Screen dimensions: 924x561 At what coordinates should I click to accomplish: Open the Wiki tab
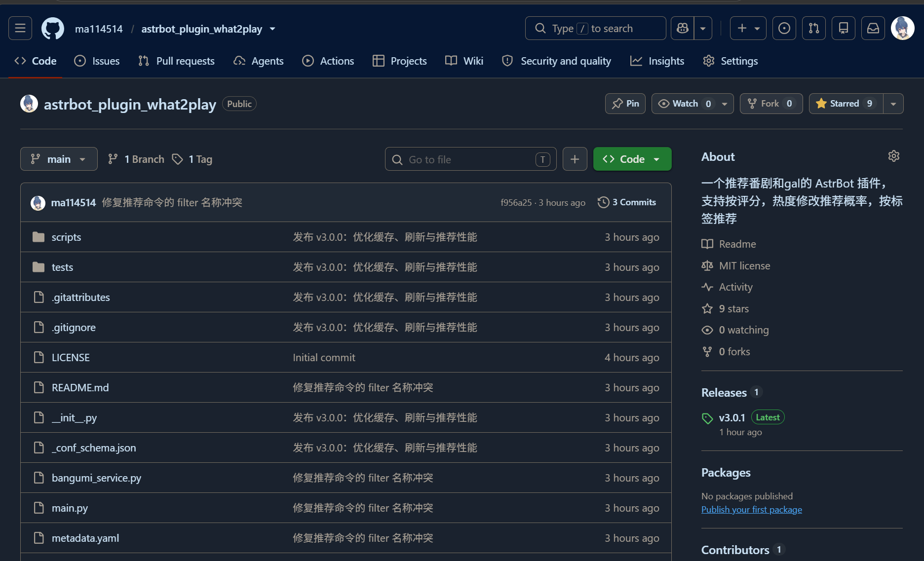click(x=464, y=61)
